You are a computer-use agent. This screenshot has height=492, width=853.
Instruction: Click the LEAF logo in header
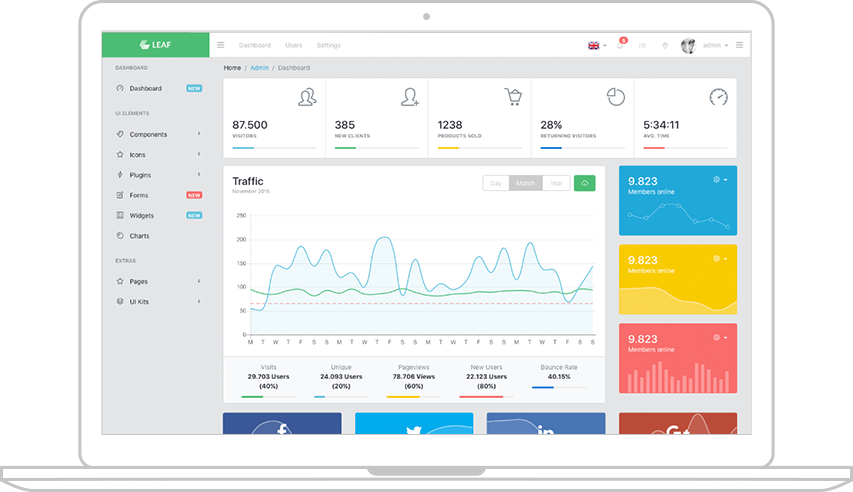[155, 45]
